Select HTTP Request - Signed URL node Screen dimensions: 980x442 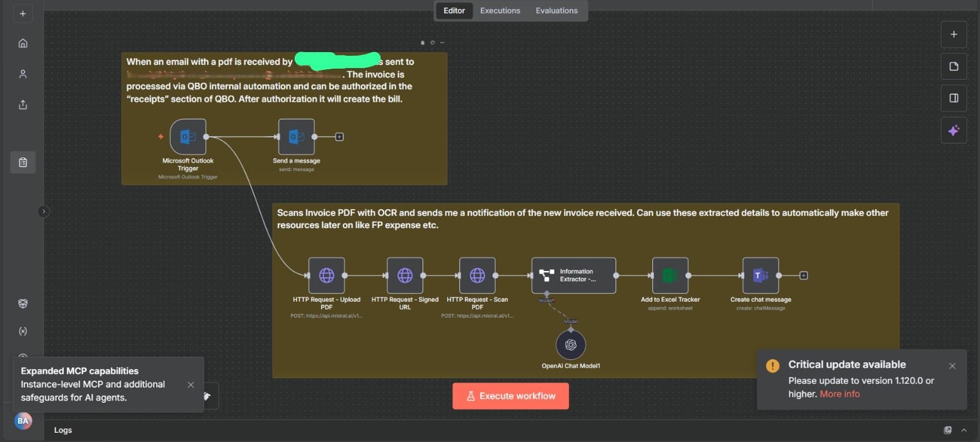pyautogui.click(x=405, y=275)
